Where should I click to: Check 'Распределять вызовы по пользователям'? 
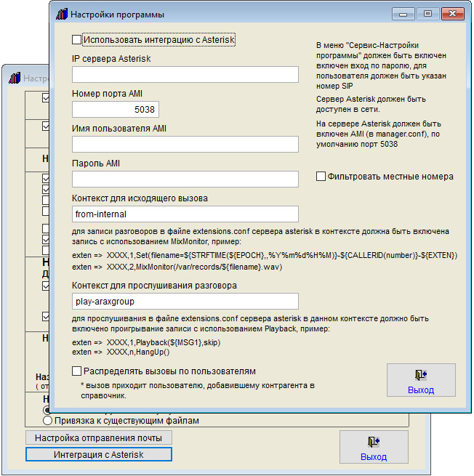pos(77,371)
